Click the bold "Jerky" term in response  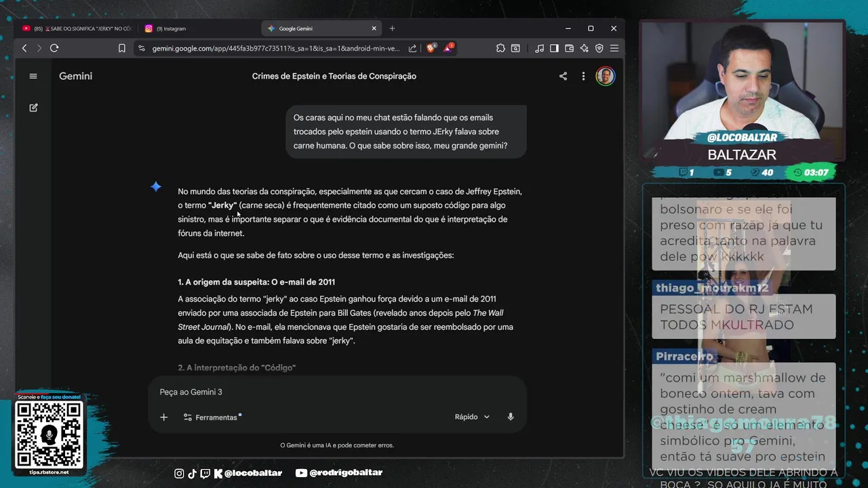click(222, 205)
